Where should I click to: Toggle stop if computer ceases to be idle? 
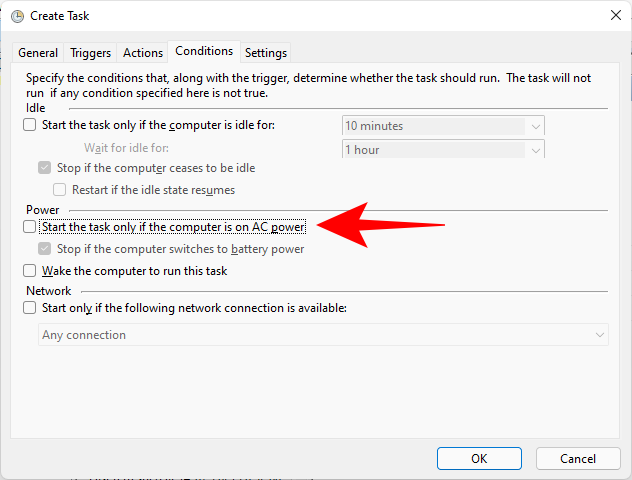(x=45, y=168)
